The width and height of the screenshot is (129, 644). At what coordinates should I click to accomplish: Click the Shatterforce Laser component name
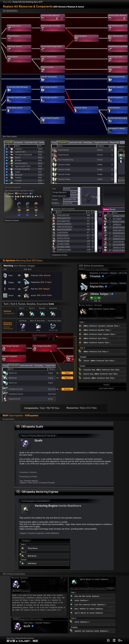[64, 250]
